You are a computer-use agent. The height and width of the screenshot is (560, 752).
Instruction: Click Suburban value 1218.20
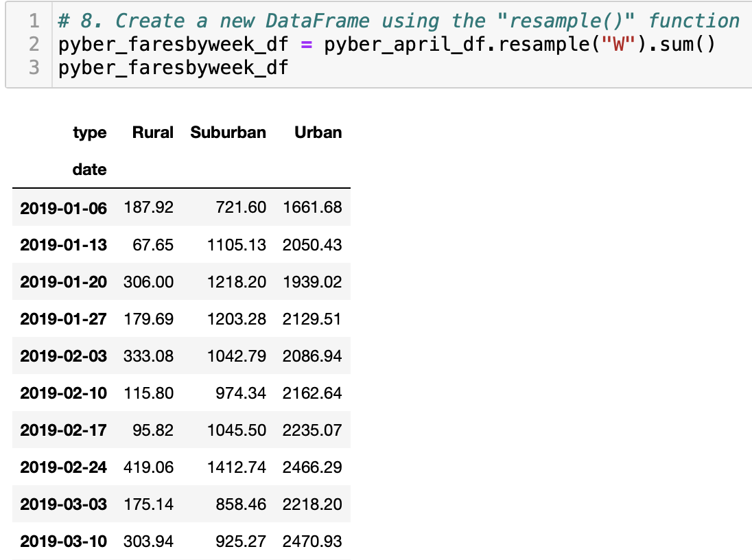pyautogui.click(x=237, y=281)
